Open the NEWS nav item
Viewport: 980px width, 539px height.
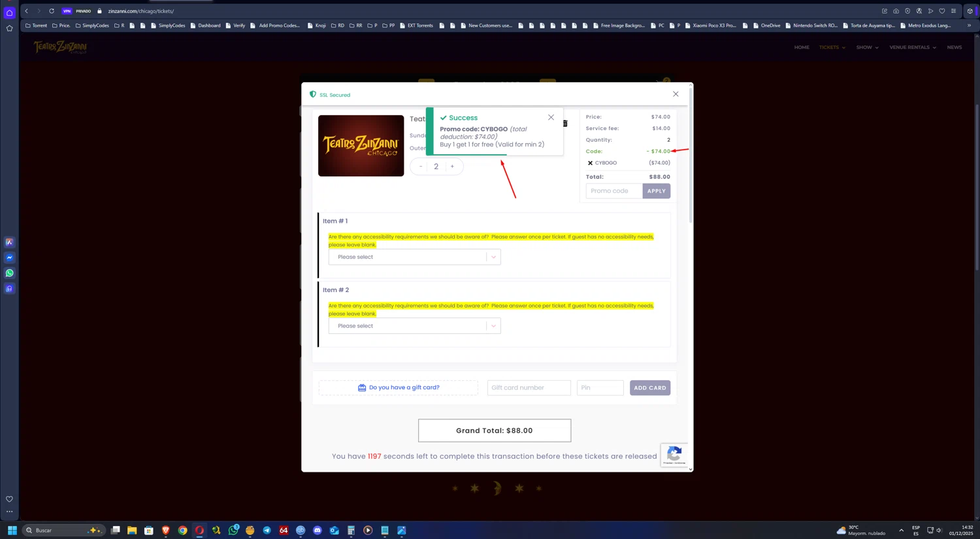955,48
